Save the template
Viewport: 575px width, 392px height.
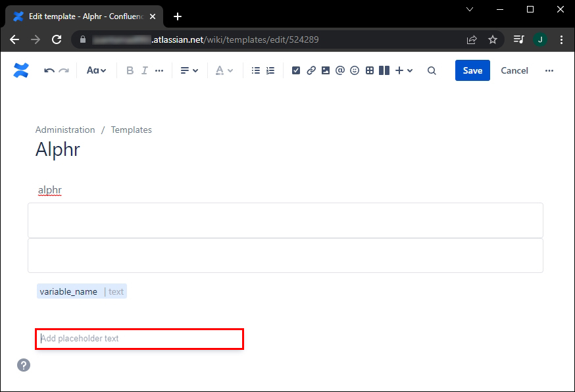point(472,70)
